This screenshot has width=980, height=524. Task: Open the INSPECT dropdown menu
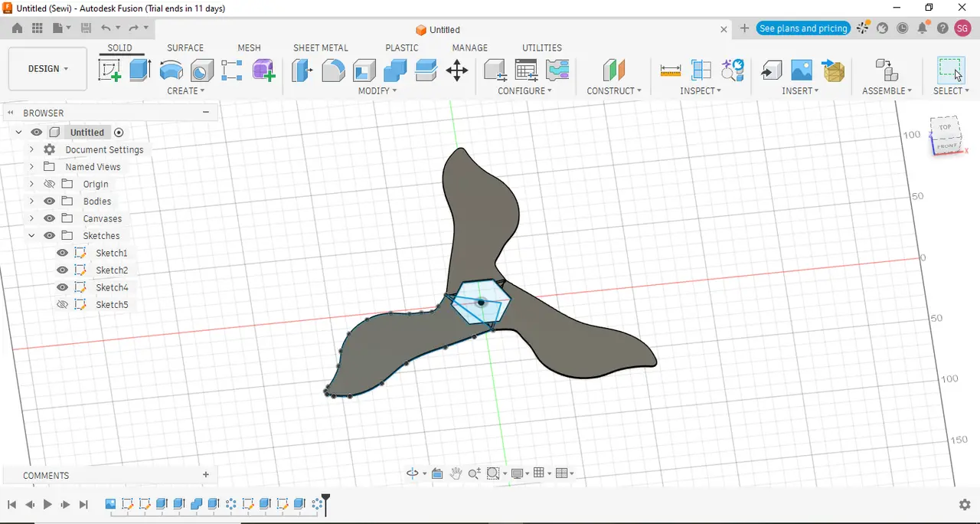pos(701,91)
